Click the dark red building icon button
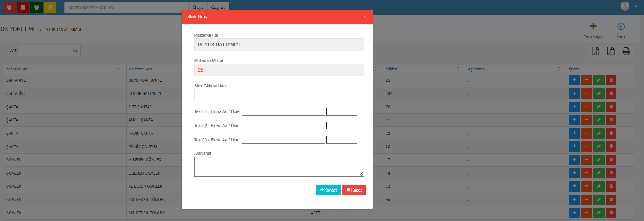The width and height of the screenshot is (644, 221). [23, 7]
